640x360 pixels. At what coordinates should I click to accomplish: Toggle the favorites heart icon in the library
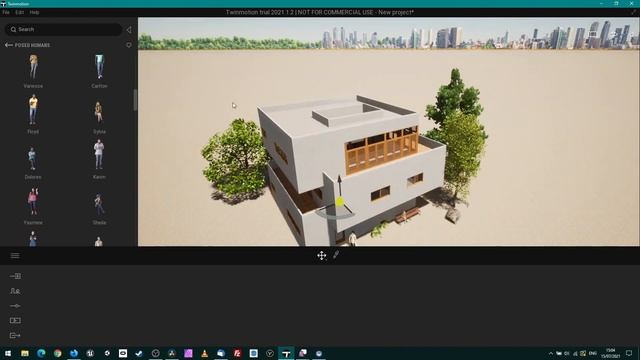pos(129,45)
